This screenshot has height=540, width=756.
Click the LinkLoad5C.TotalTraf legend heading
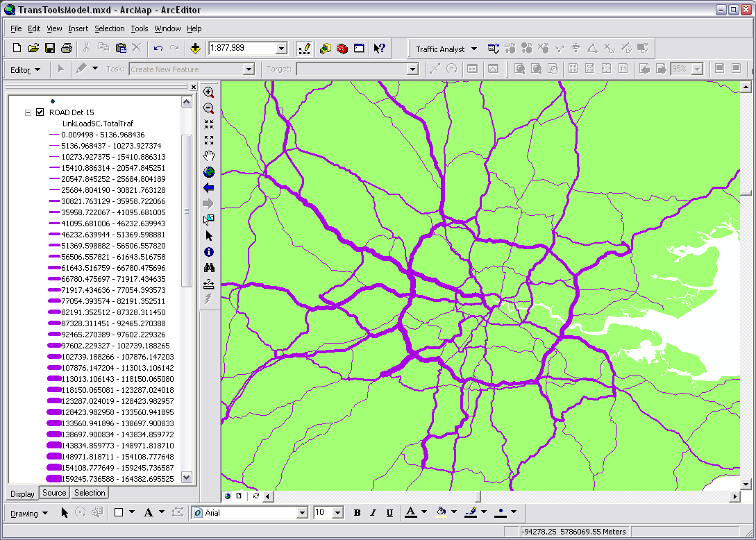coord(98,124)
